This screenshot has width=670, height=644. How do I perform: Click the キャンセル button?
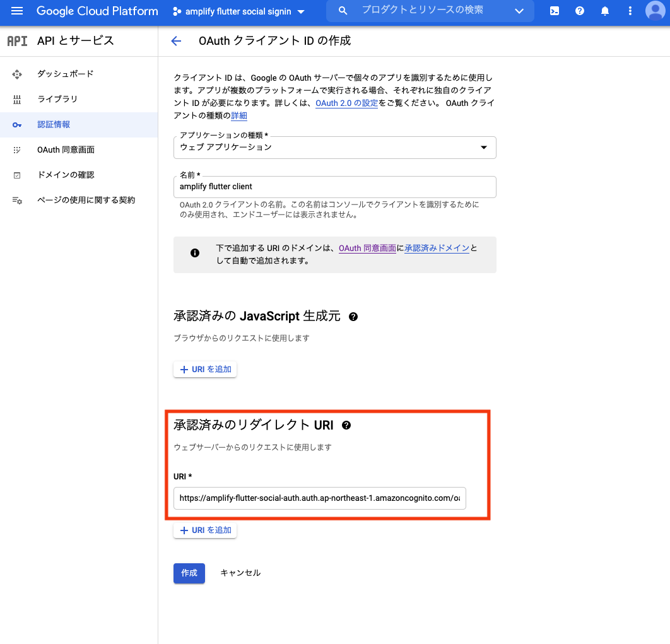pos(240,573)
